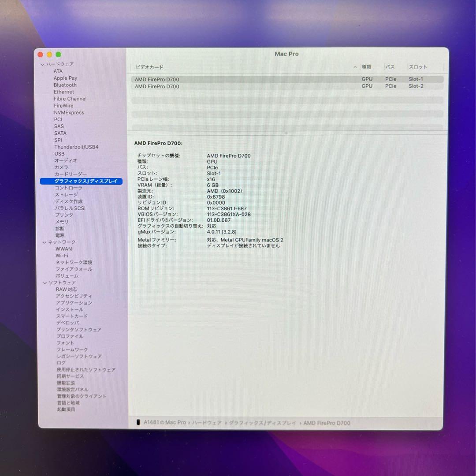Viewport: 476px width, 476px height.
Task: Open アプリケーション list
Action: coord(74,303)
